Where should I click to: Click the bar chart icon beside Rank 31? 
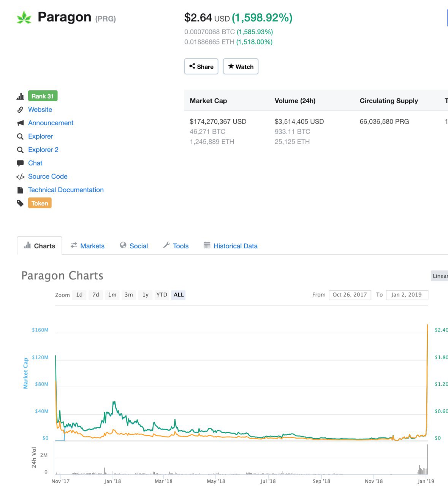click(x=20, y=96)
